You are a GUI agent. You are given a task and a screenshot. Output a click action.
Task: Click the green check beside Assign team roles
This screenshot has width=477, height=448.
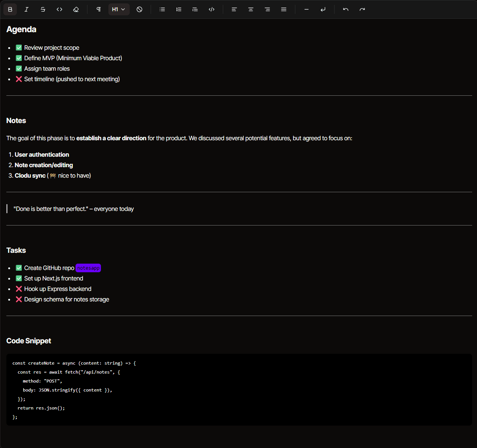click(x=19, y=68)
